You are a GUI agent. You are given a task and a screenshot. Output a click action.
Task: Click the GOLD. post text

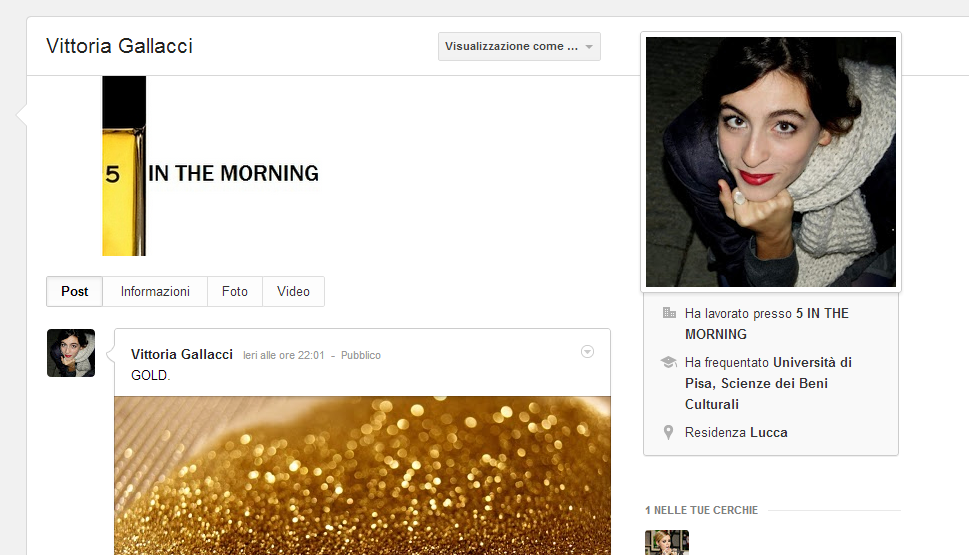click(x=150, y=375)
